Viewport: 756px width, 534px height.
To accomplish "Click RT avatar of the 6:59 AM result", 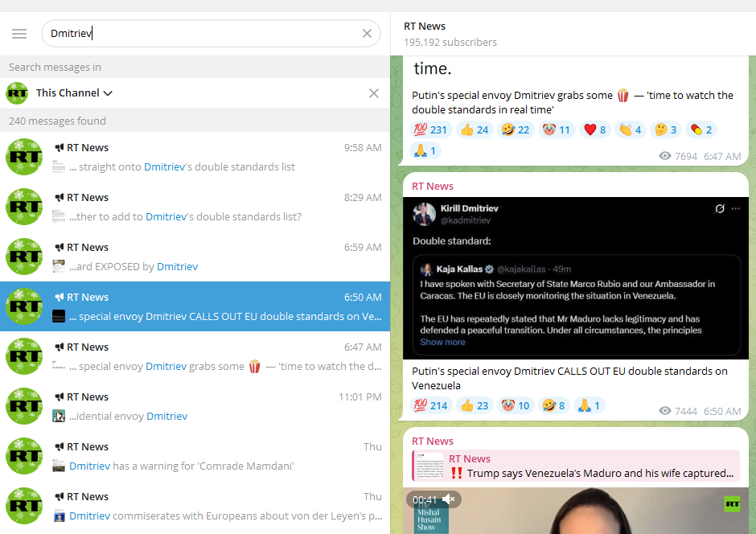I will point(24,257).
